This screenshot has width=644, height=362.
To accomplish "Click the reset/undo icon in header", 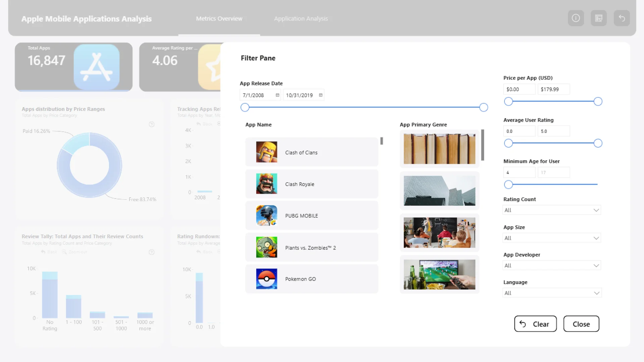I will click(622, 18).
